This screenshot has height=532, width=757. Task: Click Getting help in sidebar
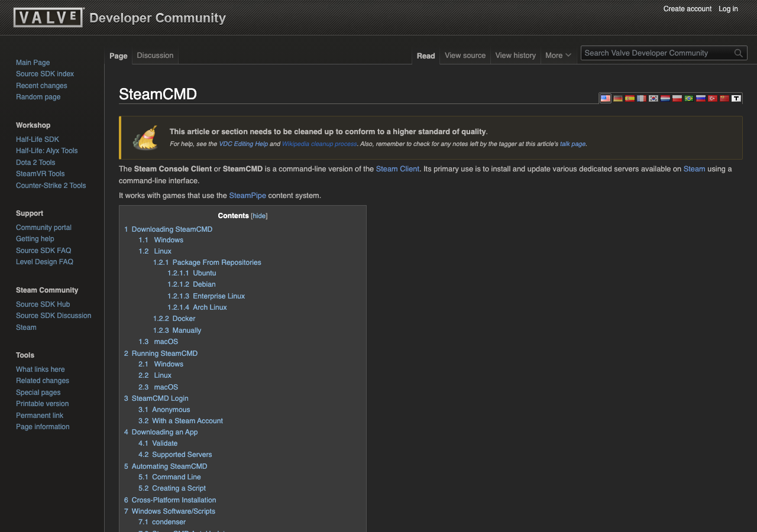point(35,239)
